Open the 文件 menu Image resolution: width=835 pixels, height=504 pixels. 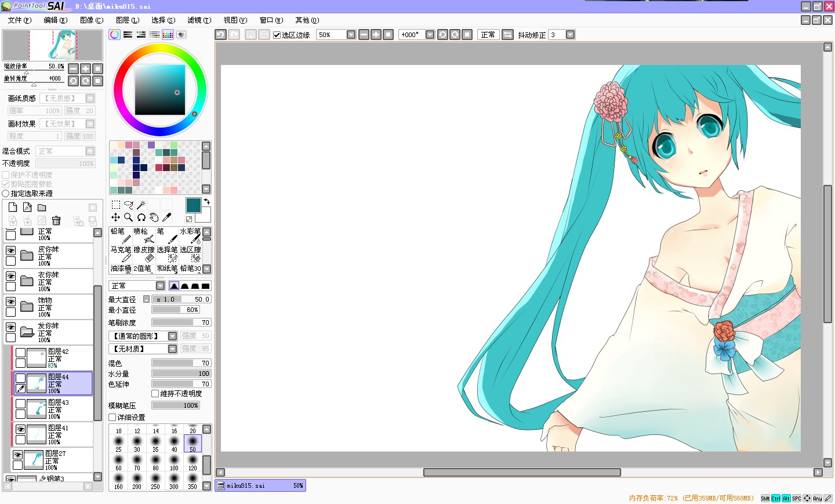[x=20, y=20]
